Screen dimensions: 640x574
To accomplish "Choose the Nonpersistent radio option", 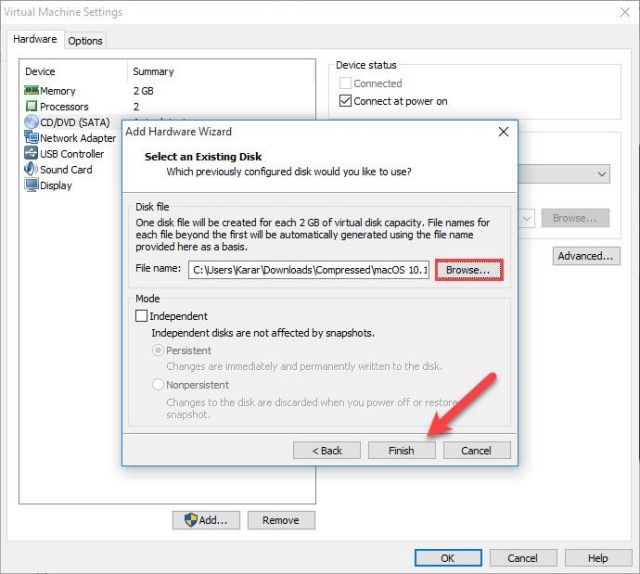I will click(x=158, y=385).
